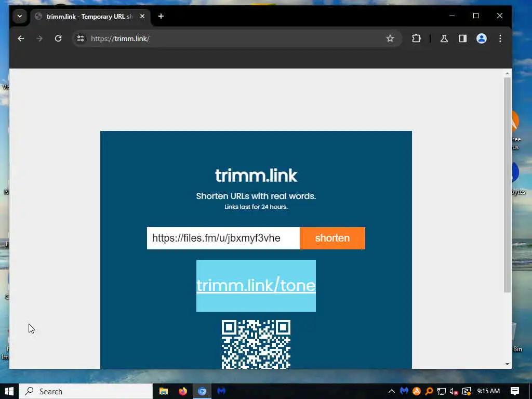Open Chrome three-dot menu
This screenshot has width=532, height=399.
point(500,38)
